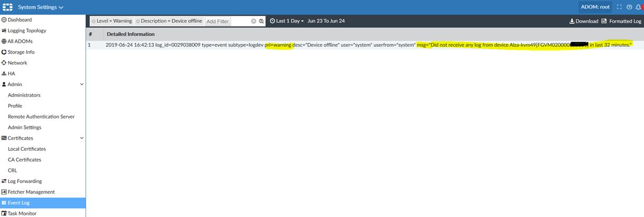The height and width of the screenshot is (217, 644).
Task: Click the clock icon beside Last 1 Day
Action: coord(272,21)
